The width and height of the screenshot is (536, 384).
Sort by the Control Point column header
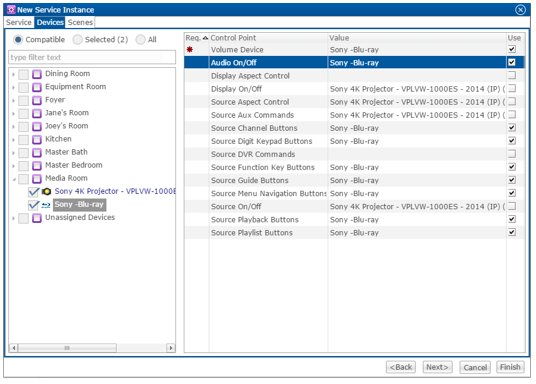pos(268,38)
